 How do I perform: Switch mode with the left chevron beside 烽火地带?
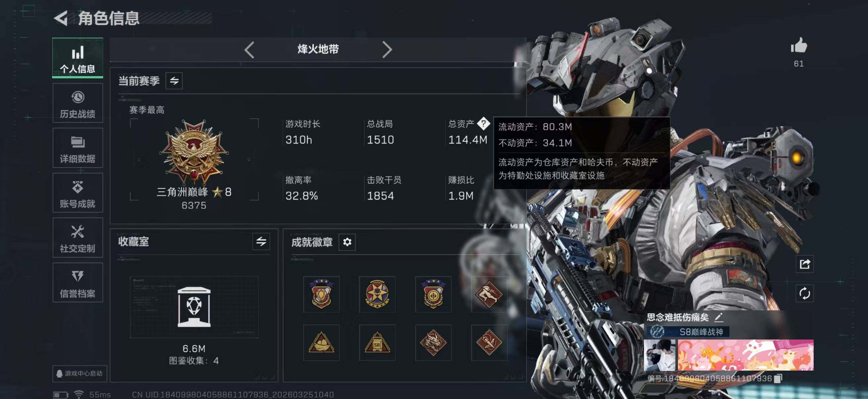pos(249,50)
